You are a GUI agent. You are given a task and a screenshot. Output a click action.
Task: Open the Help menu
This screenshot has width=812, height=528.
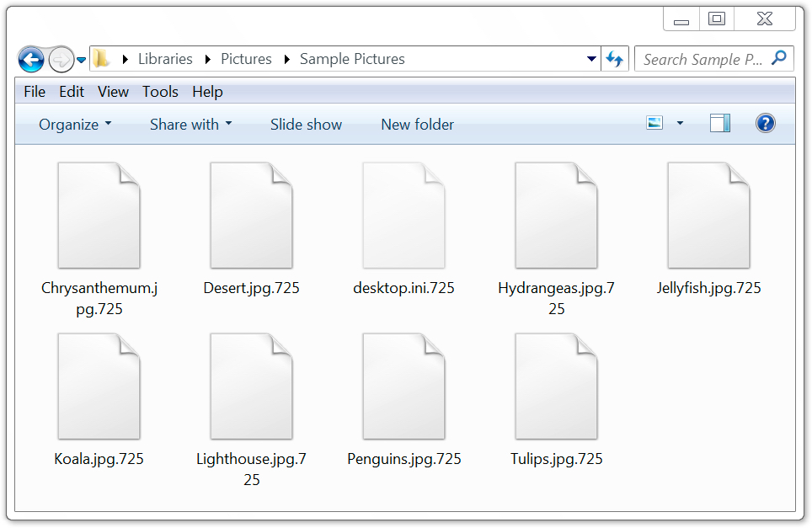207,92
